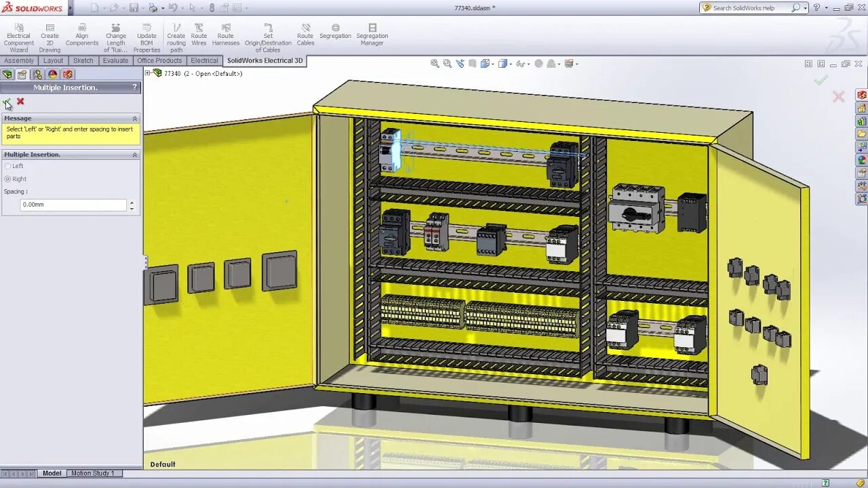Open File Explorer folder task pane tab
The width and height of the screenshot is (868, 488).
coord(862,134)
